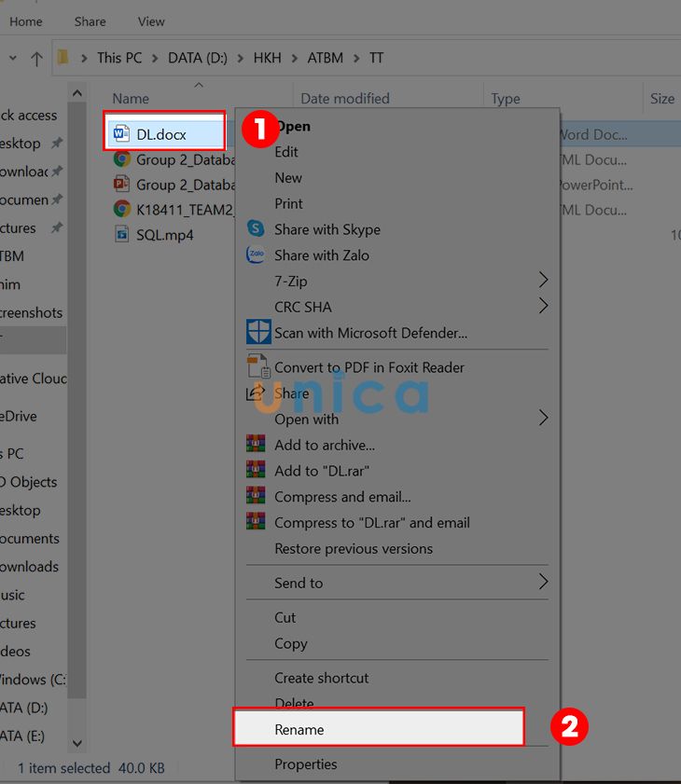This screenshot has height=784, width=681.
Task: Click the Foxit Convert to PDF icon
Action: pyautogui.click(x=258, y=366)
